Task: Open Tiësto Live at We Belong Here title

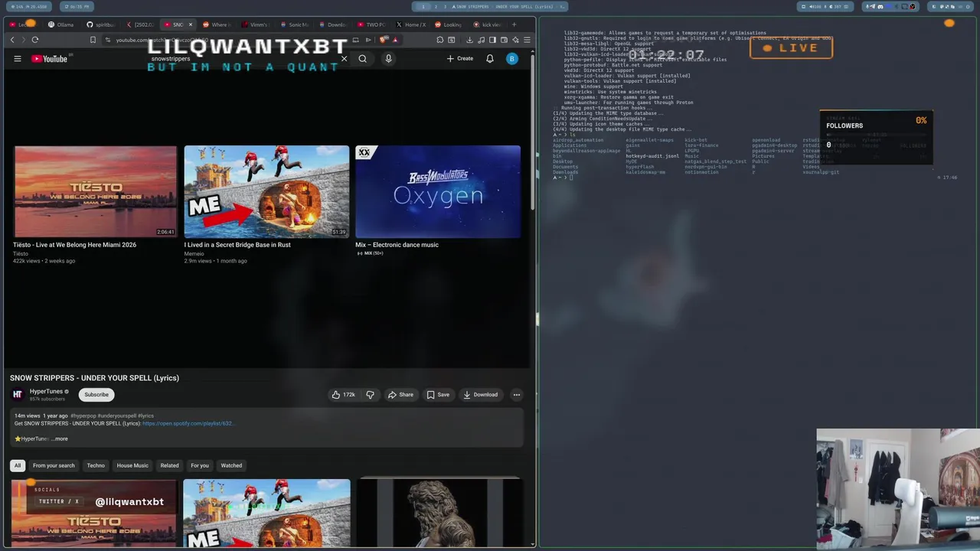Action: 74,245
